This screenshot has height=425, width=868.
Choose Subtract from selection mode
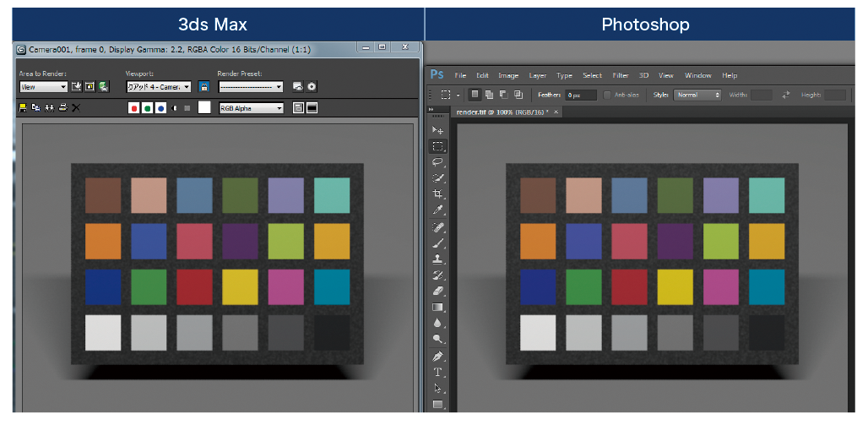[x=503, y=95]
